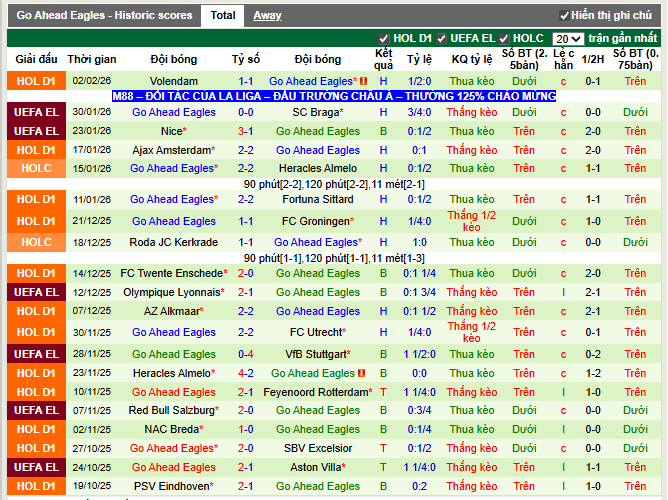Click the T result in Aston Villa row
The height and width of the screenshot is (500, 668).
coord(383,467)
